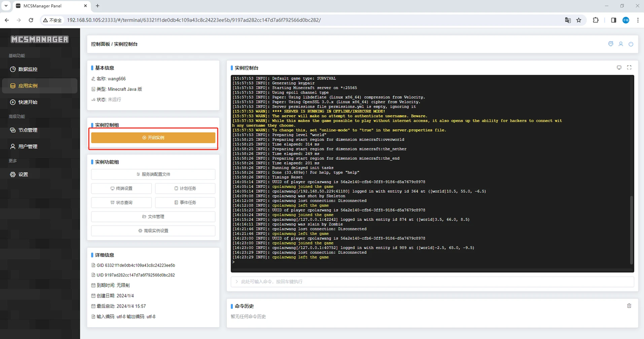Click the MCSManager logo

[40, 39]
